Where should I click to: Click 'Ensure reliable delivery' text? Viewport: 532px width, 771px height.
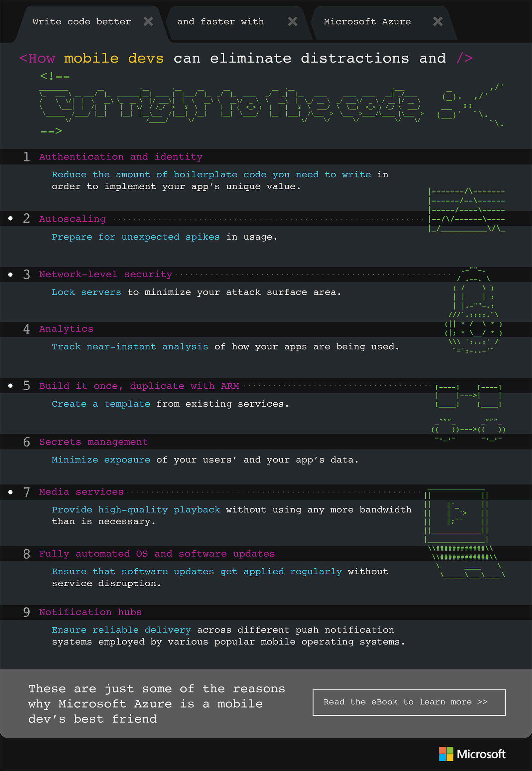tap(121, 630)
